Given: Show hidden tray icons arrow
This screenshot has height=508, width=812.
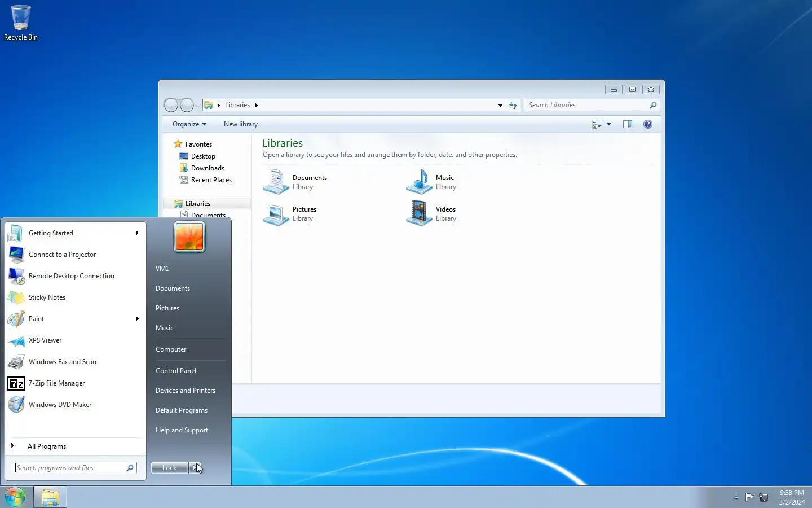Looking at the screenshot, I should pos(736,497).
